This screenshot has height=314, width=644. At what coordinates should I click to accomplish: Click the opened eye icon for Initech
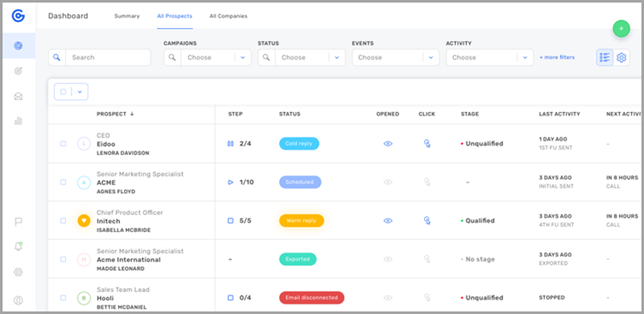point(388,221)
